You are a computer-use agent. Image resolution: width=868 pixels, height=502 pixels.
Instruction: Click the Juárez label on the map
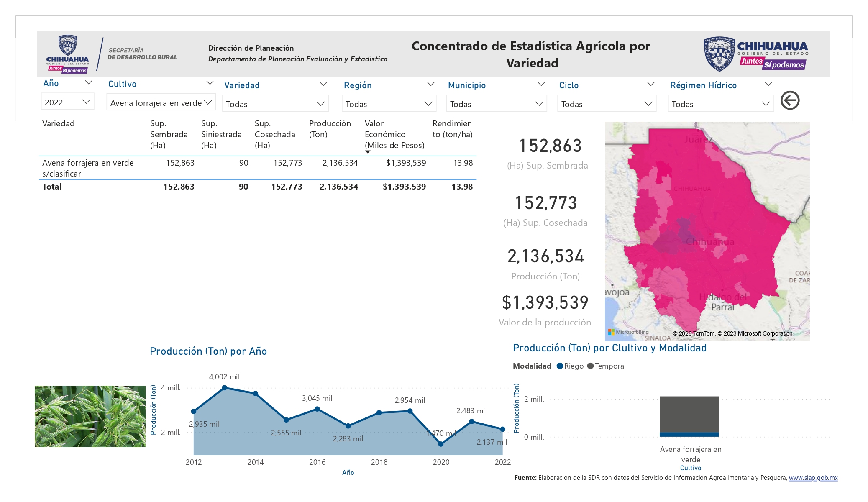[699, 139]
